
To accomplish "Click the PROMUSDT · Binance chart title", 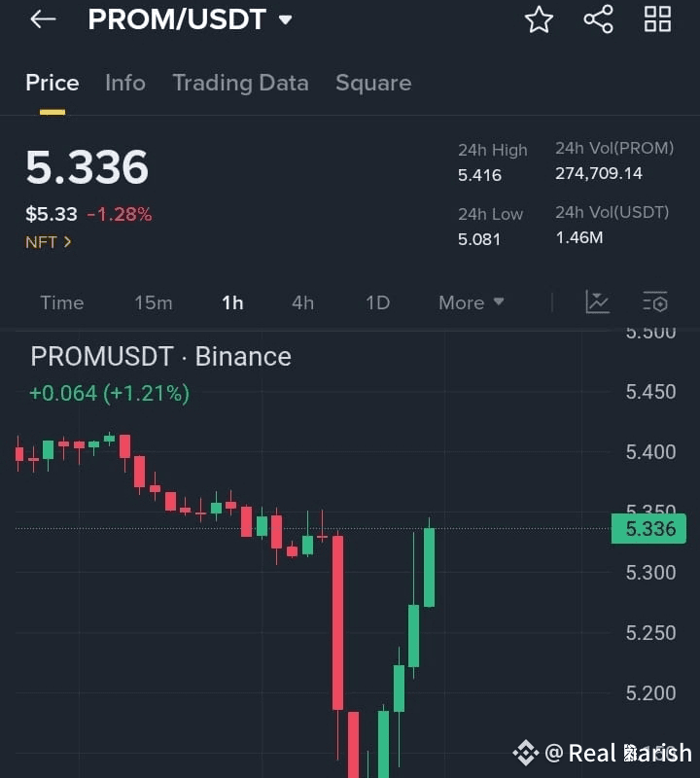I will (160, 356).
